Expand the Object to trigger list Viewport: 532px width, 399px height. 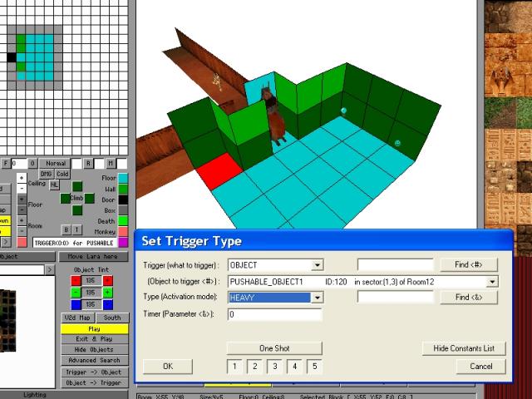[x=492, y=282]
